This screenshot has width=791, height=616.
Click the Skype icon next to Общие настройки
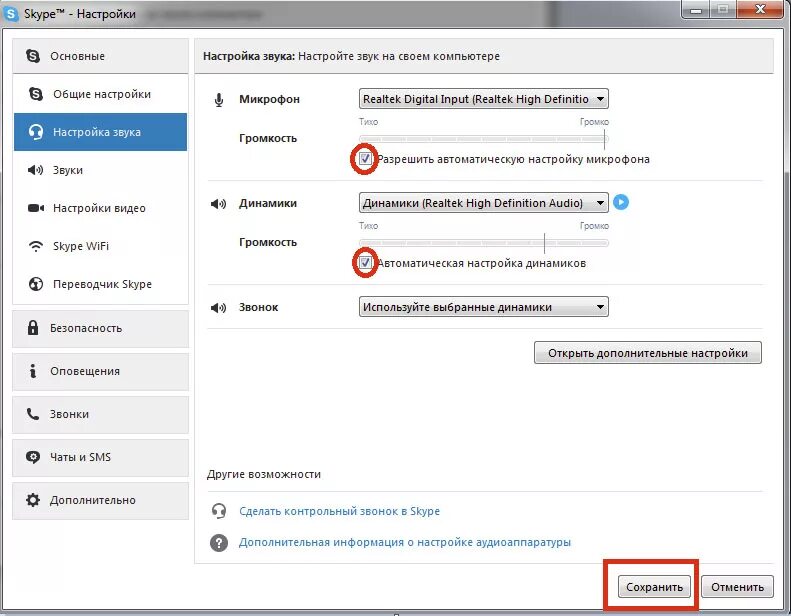[36, 94]
